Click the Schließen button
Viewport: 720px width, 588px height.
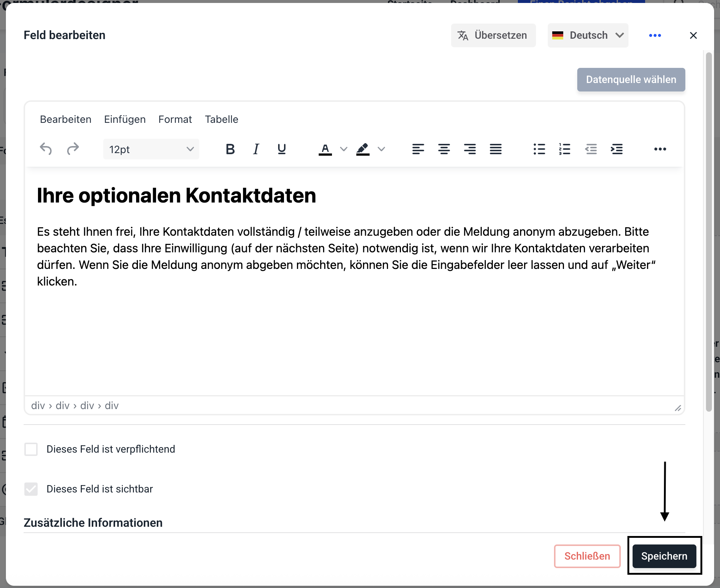587,556
